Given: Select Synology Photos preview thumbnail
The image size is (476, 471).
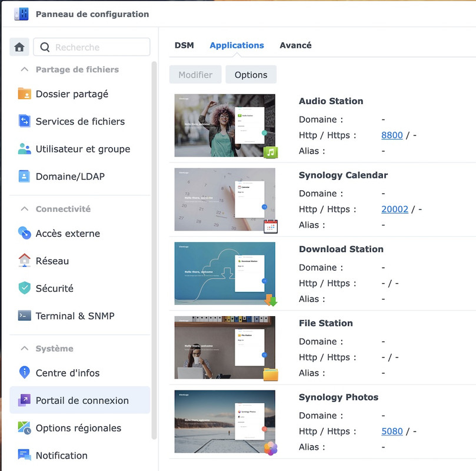Looking at the screenshot, I should tap(225, 422).
